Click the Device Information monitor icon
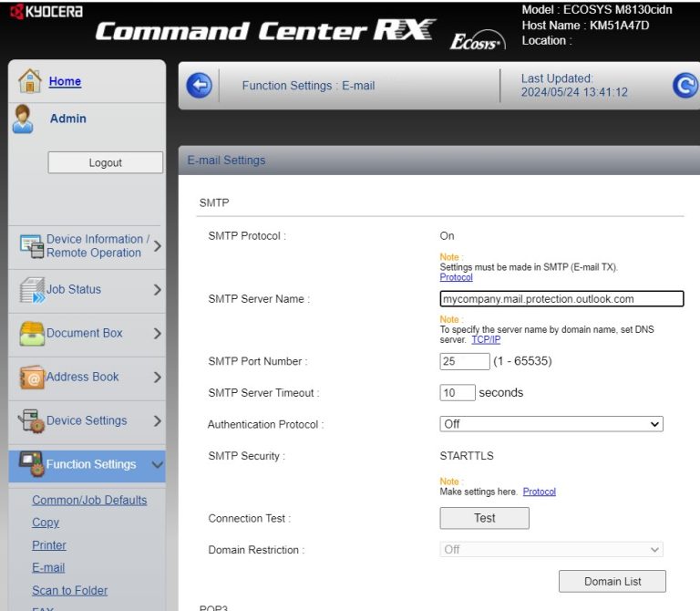700x611 pixels. coord(32,246)
